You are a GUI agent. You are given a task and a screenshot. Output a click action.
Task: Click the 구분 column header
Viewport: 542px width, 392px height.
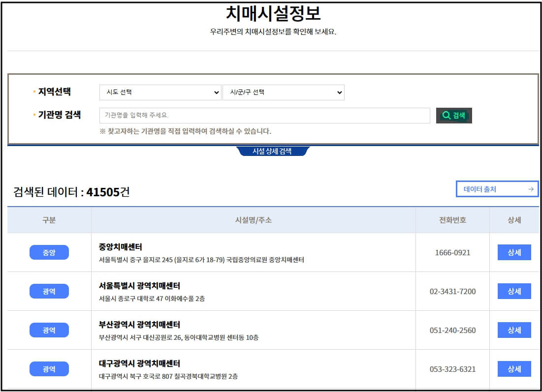pyautogui.click(x=49, y=220)
